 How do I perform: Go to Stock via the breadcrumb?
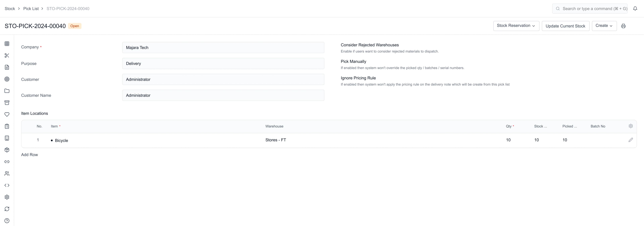point(10,8)
